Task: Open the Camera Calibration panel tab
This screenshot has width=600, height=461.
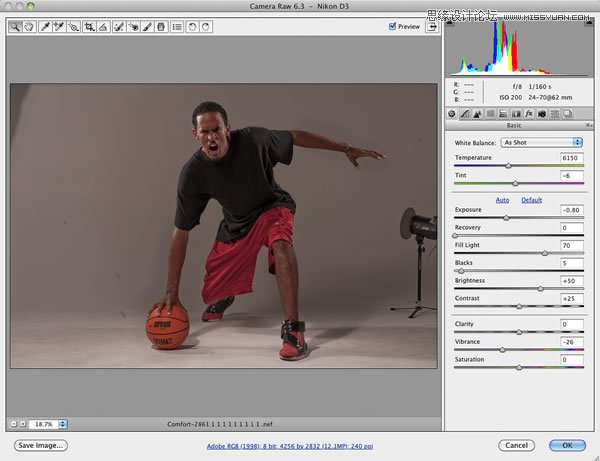Action: coord(542,114)
